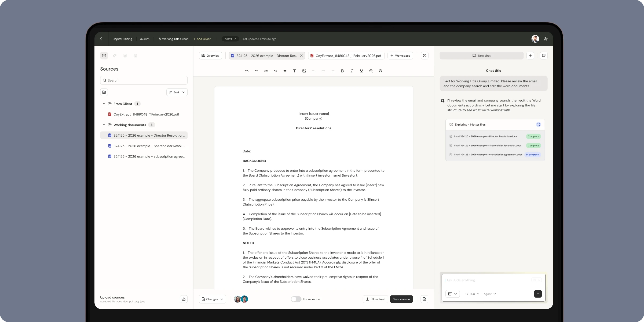
Task: Open the CoyExtract_8489048 PDF tab
Action: tap(346, 56)
